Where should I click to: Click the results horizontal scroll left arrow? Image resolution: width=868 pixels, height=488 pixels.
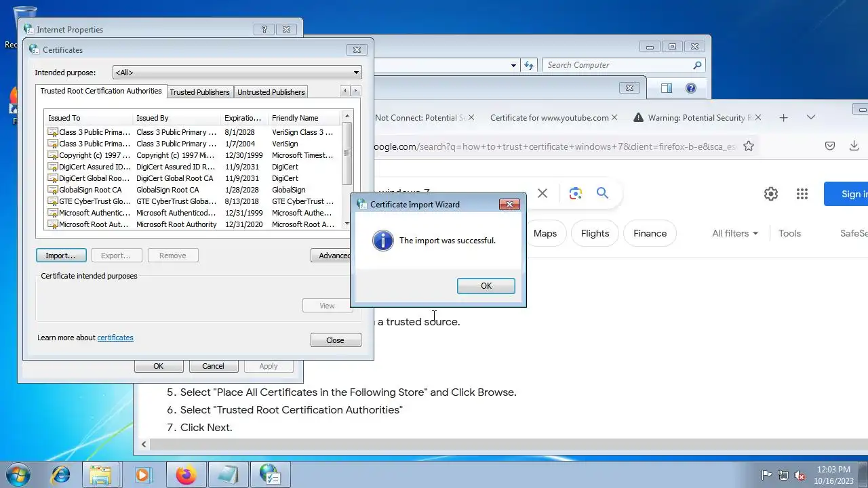(144, 445)
